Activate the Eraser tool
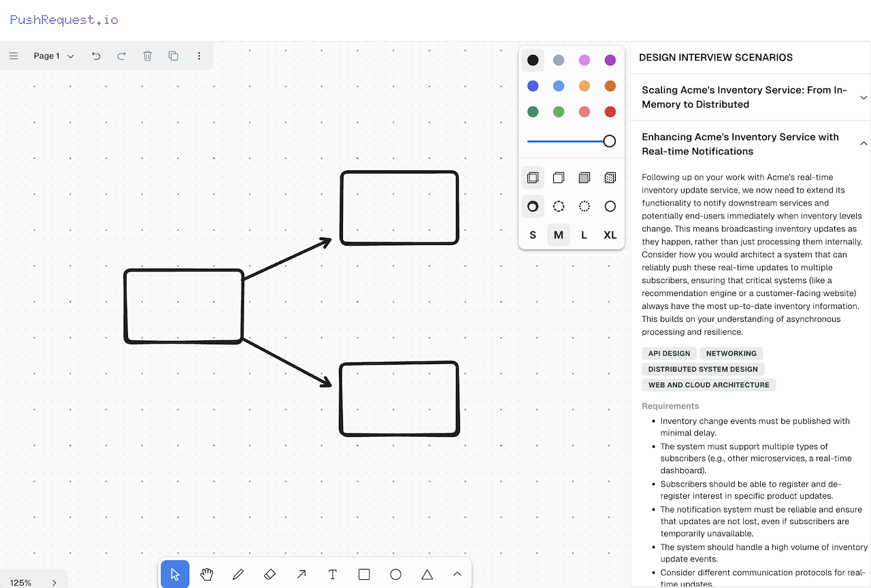 pos(269,574)
